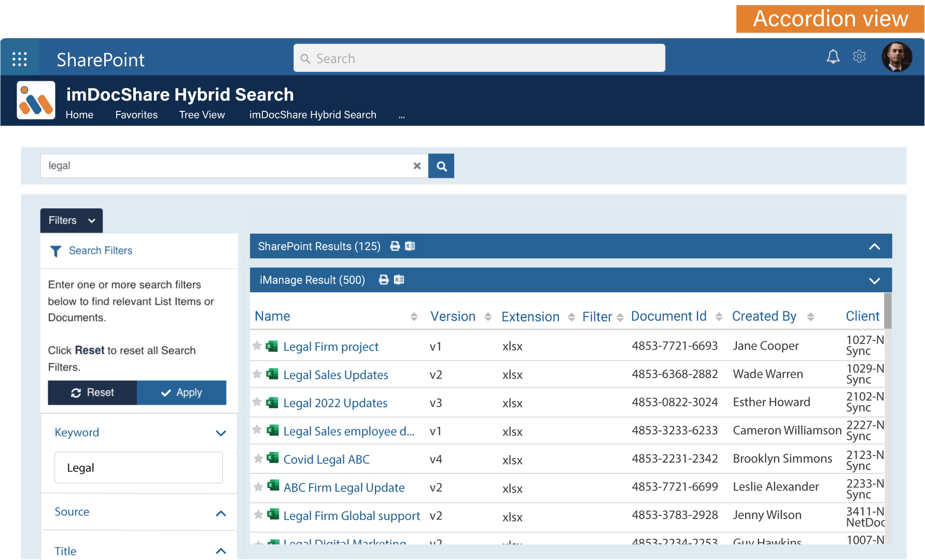Select creator Jane Cooper cell

click(x=766, y=346)
